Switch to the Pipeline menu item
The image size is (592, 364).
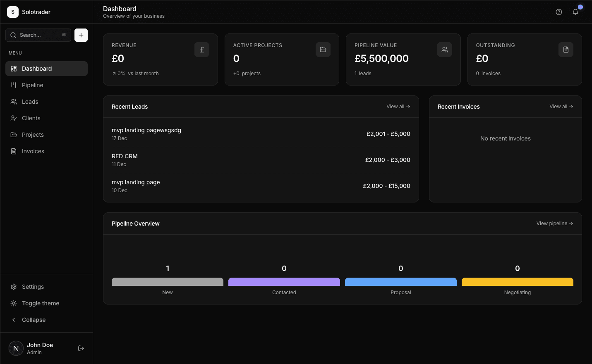coord(32,85)
